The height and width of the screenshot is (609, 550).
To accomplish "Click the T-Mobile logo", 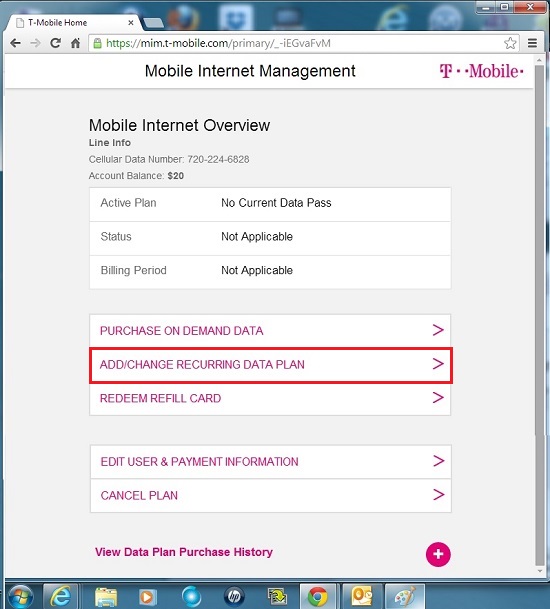I will click(481, 71).
